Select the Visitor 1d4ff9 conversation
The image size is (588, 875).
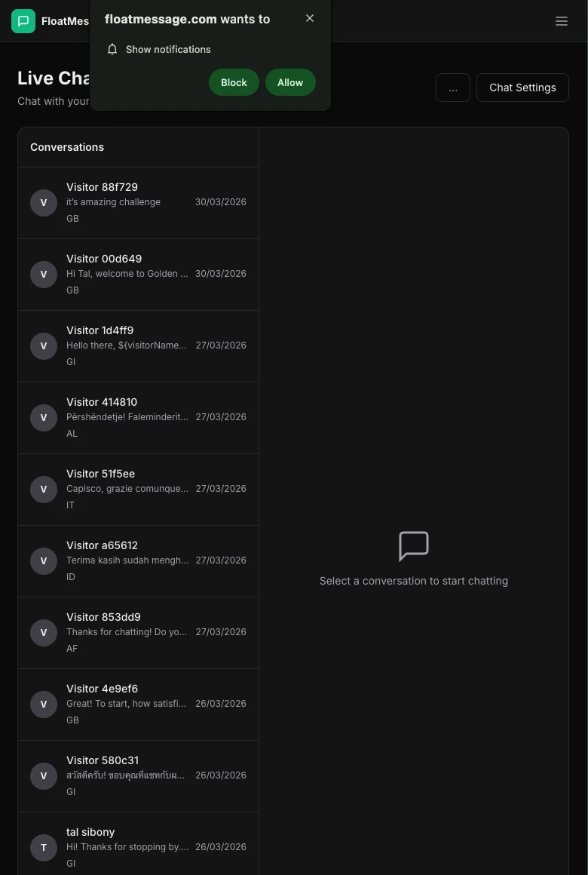(x=138, y=345)
